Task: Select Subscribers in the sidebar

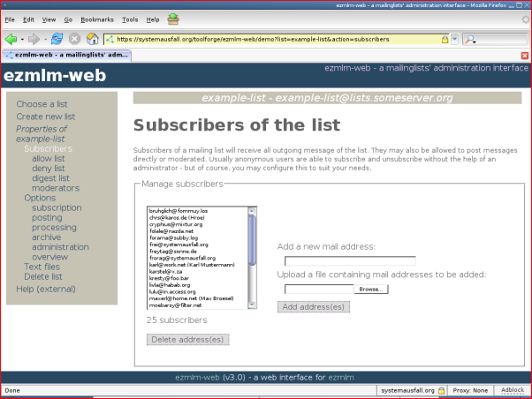Action: point(49,149)
